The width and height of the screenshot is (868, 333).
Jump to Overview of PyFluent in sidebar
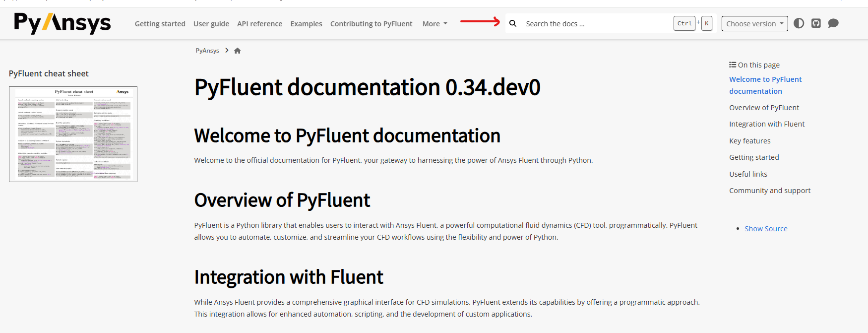(x=764, y=108)
